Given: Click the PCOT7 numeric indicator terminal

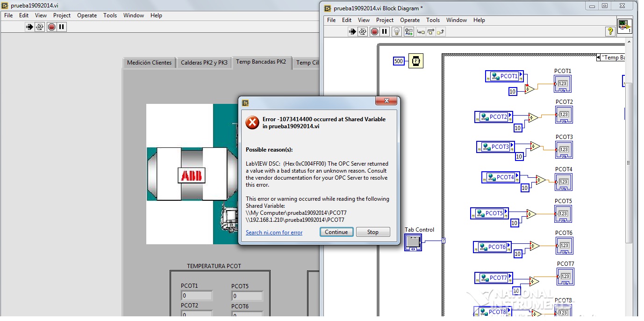Looking at the screenshot, I should 565,277.
